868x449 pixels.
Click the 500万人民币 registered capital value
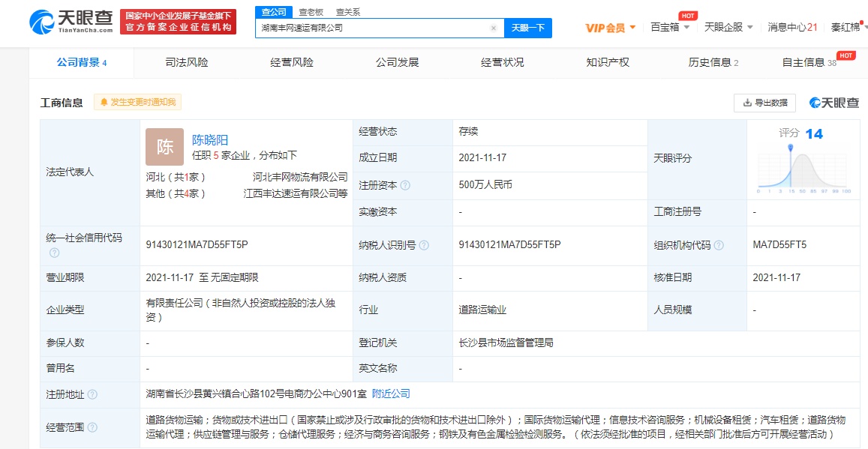click(x=485, y=186)
